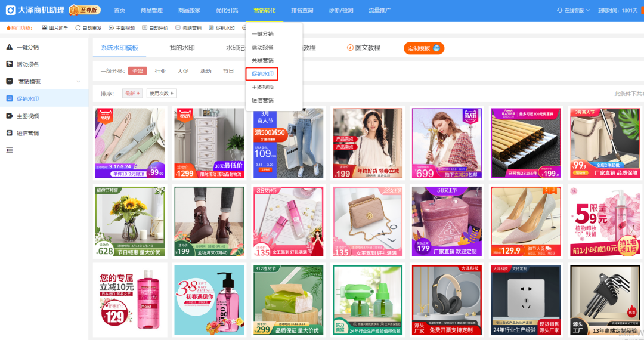Click the 短信营销 icon in the sidebar
This screenshot has height=340, width=644.
point(10,133)
